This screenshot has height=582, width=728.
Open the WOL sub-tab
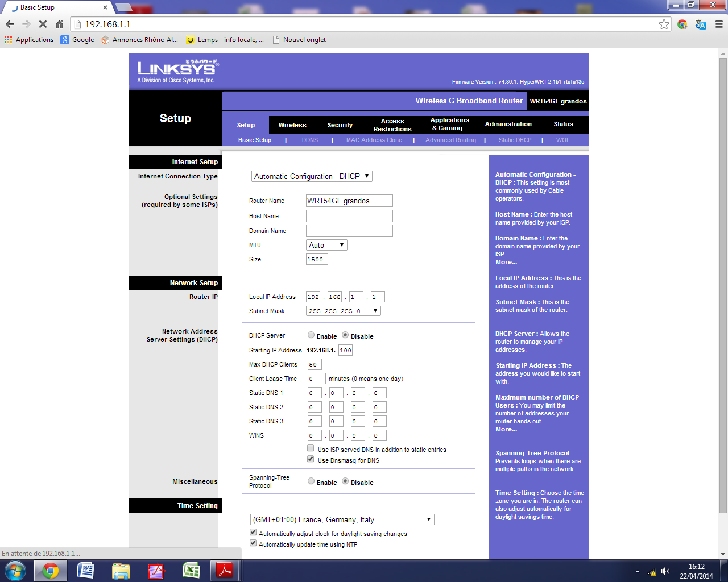point(563,140)
